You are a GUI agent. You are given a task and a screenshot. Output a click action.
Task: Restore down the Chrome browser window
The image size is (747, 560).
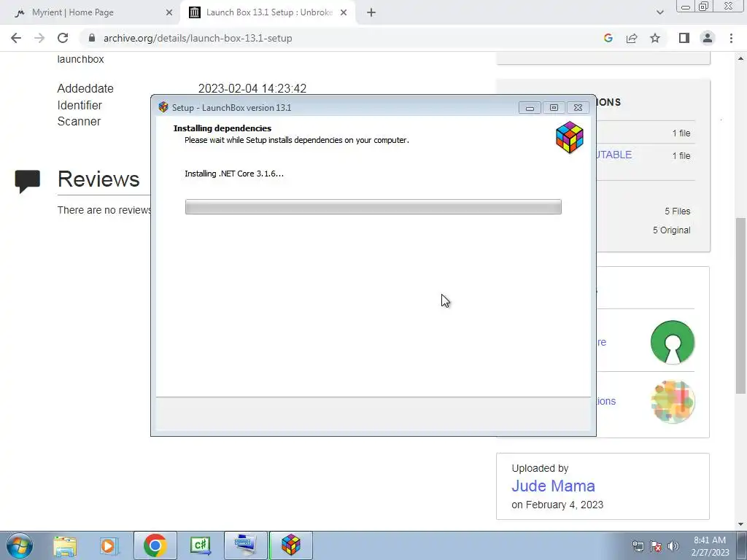pyautogui.click(x=704, y=6)
